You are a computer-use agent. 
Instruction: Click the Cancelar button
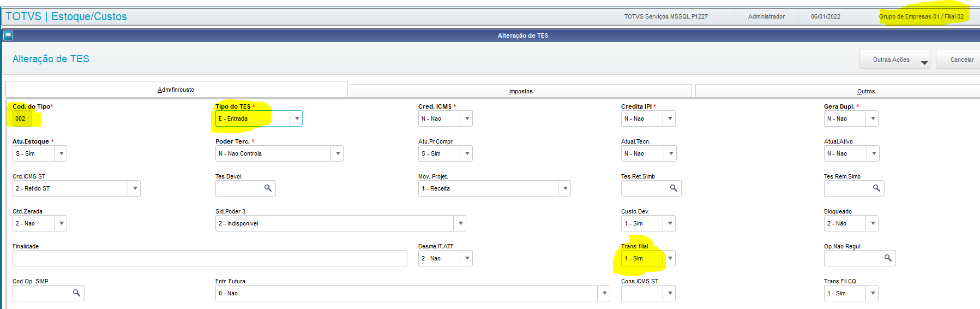[x=959, y=60]
